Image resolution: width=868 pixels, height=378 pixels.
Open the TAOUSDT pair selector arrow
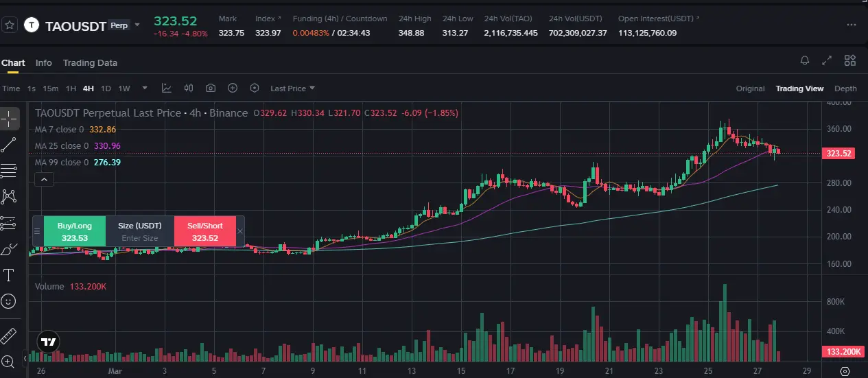coord(137,25)
